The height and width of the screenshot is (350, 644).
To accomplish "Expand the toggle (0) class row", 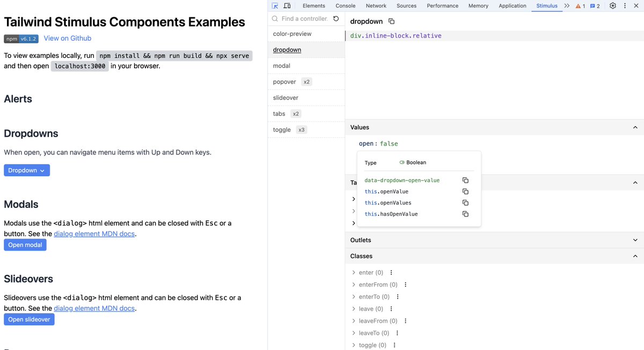I will coord(354,345).
